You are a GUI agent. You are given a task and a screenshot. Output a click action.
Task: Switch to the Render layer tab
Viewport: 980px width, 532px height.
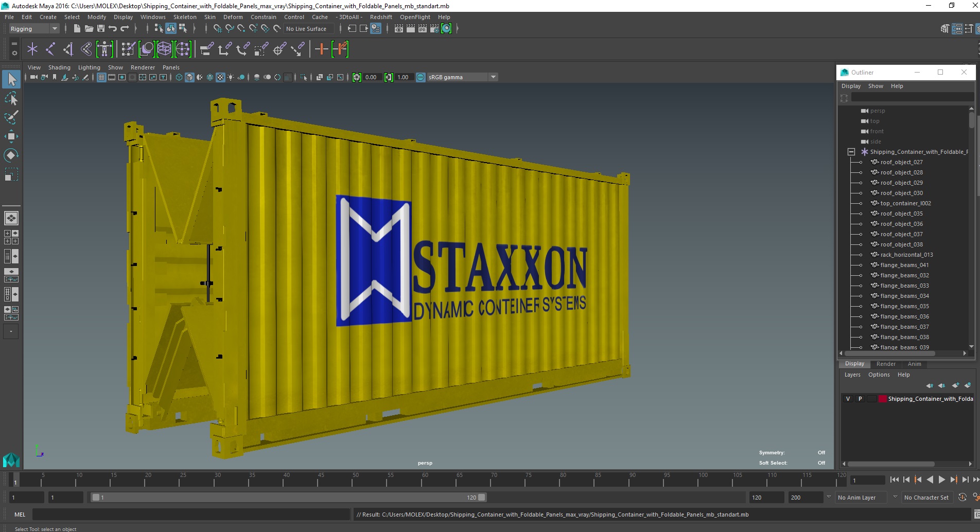pos(886,364)
